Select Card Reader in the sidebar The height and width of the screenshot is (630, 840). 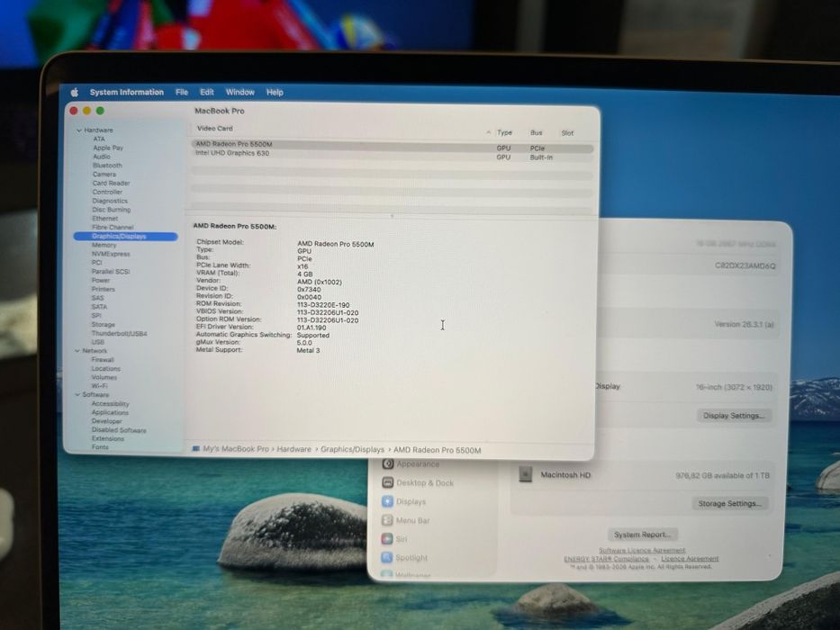[x=111, y=184]
